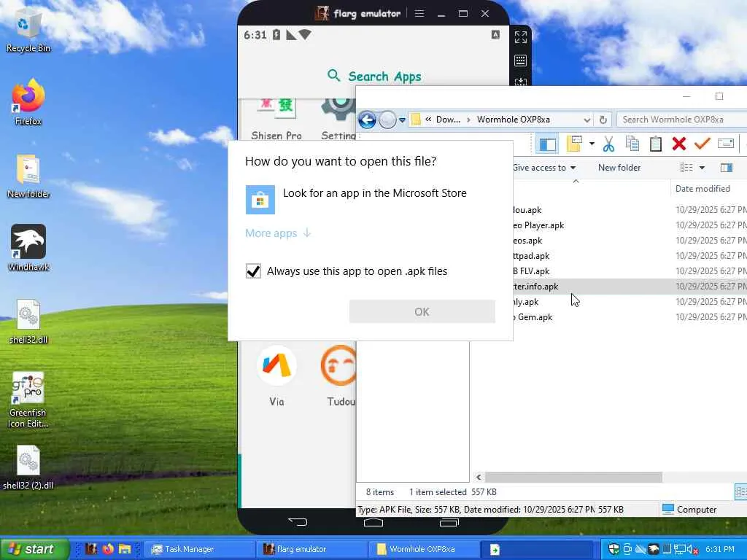Viewport: 747px width, 560px height.
Task: Open the Start menu
Action: (x=34, y=549)
